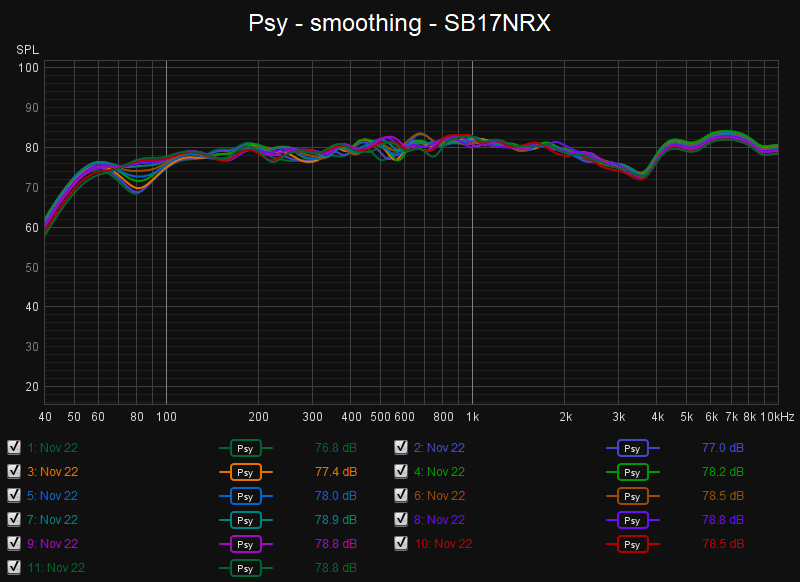The image size is (800, 582).
Task: Click the 1k frequency axis label
Action: pos(472,417)
